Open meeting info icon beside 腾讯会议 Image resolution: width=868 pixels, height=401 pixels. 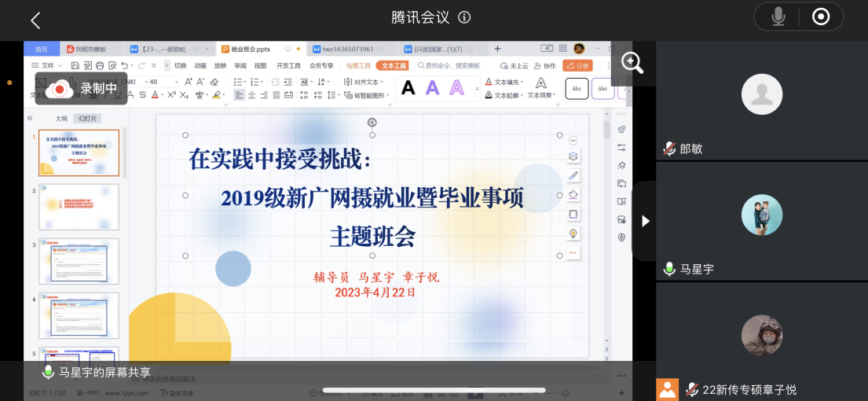coord(464,17)
